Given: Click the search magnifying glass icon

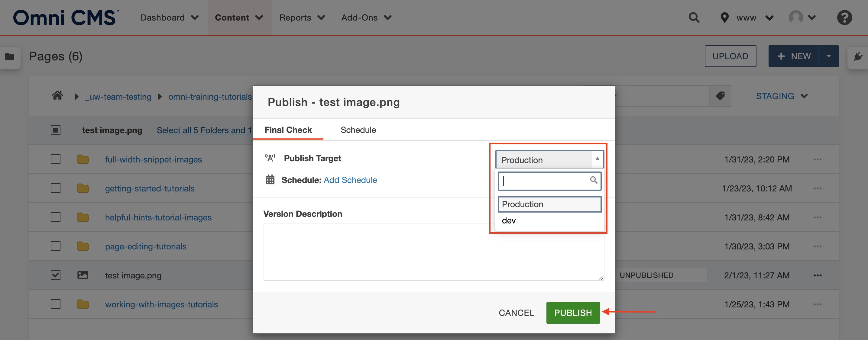Looking at the screenshot, I should tap(594, 180).
